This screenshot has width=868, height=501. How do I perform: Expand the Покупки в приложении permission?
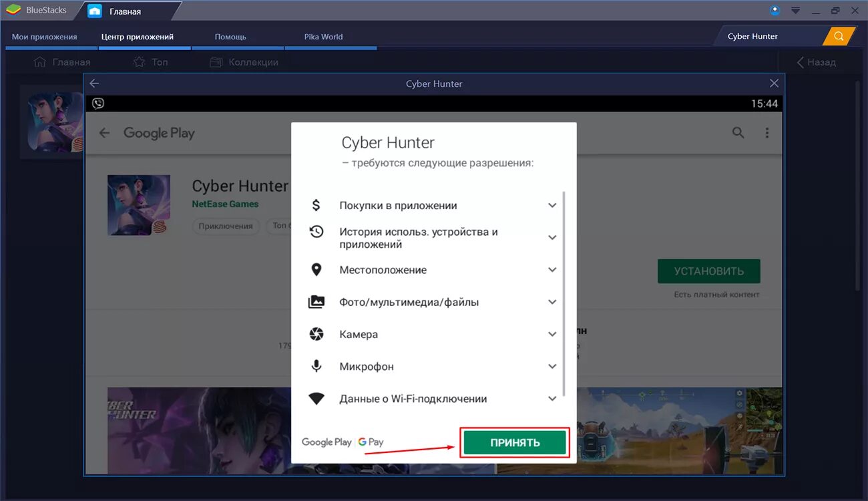pos(552,205)
